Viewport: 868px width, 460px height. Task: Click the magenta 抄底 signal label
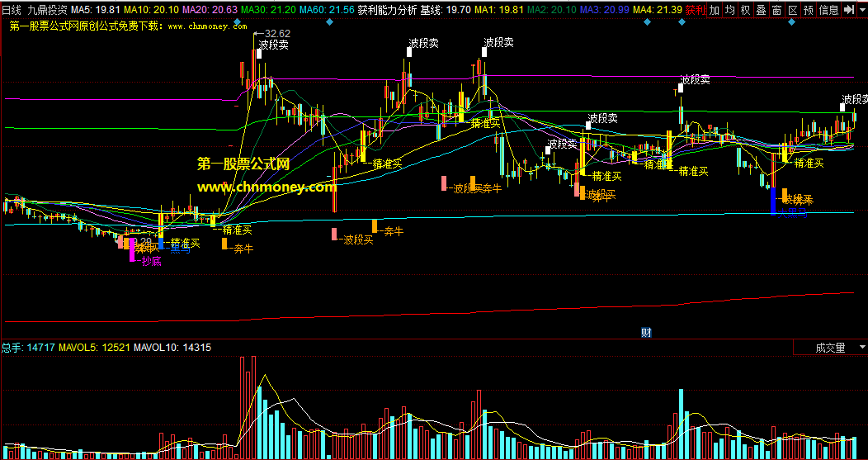(x=151, y=262)
